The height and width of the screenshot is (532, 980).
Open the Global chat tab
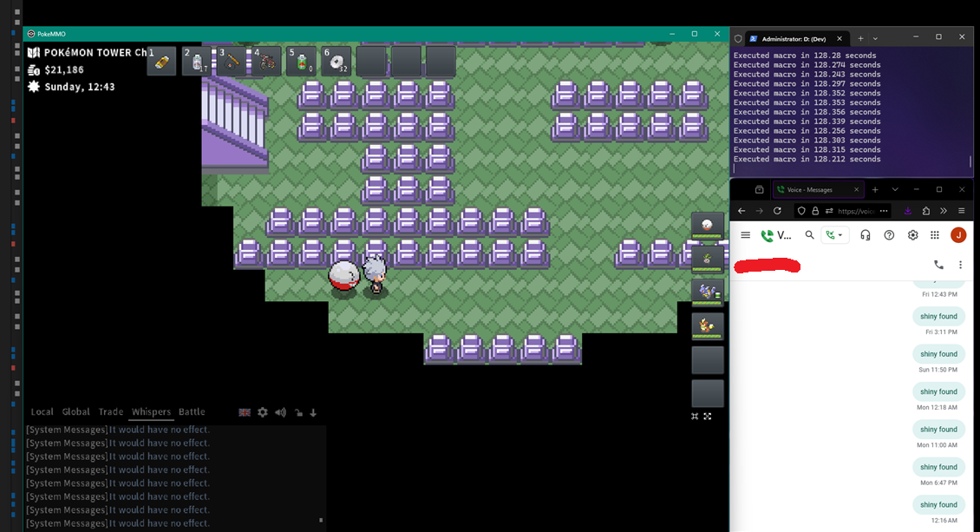click(75, 412)
